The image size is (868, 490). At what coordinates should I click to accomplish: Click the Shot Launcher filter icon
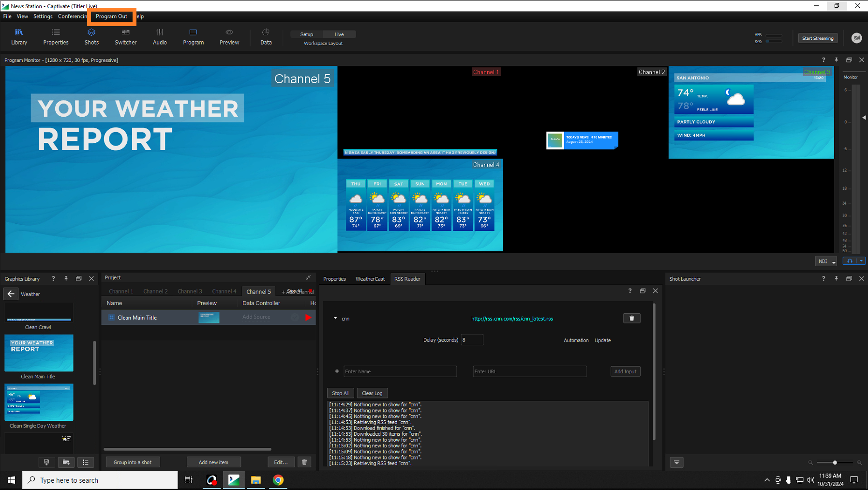676,462
